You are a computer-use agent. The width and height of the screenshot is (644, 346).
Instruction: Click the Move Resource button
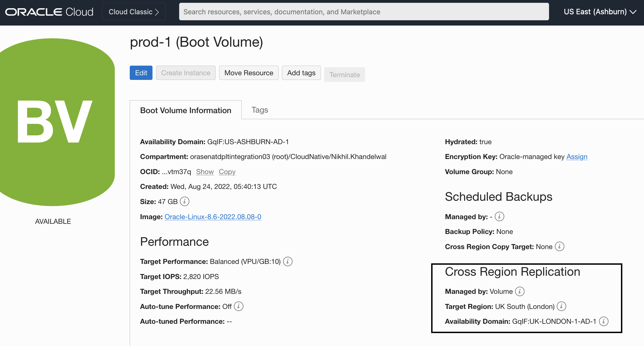(x=248, y=73)
